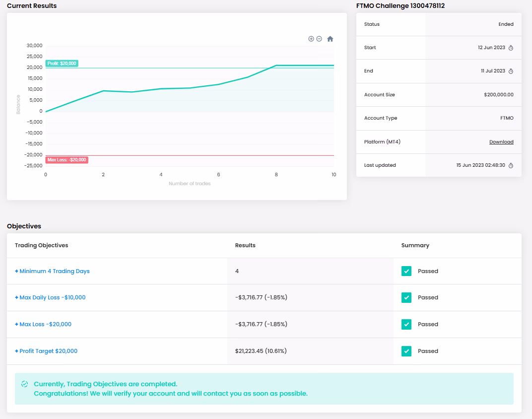Click the Profit: $20,000 chart label
Viewport: 532px width, 419px height.
(x=62, y=64)
